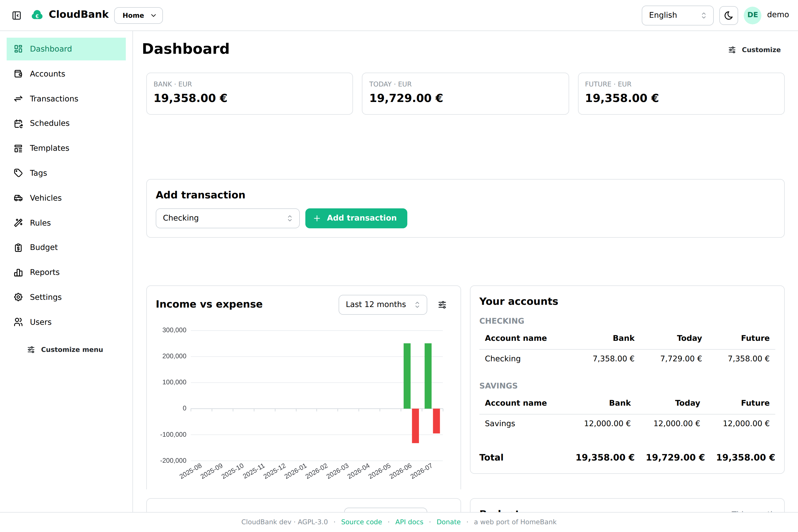
Task: Click the CHECKING group heading
Action: point(502,321)
